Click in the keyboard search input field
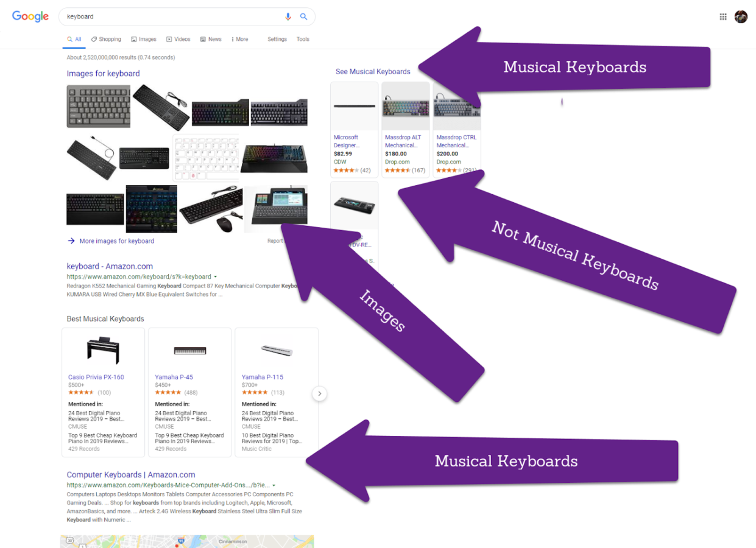Viewport: 756px width, 548px height. pyautogui.click(x=171, y=17)
